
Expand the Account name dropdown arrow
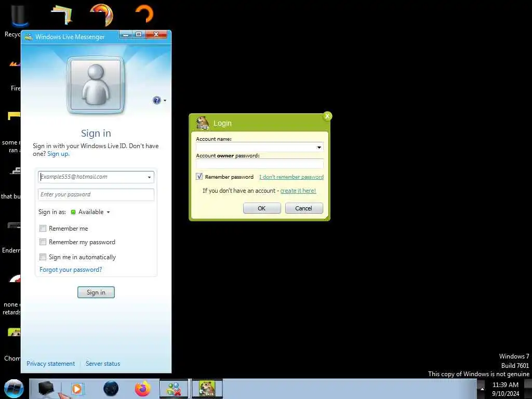coord(319,147)
